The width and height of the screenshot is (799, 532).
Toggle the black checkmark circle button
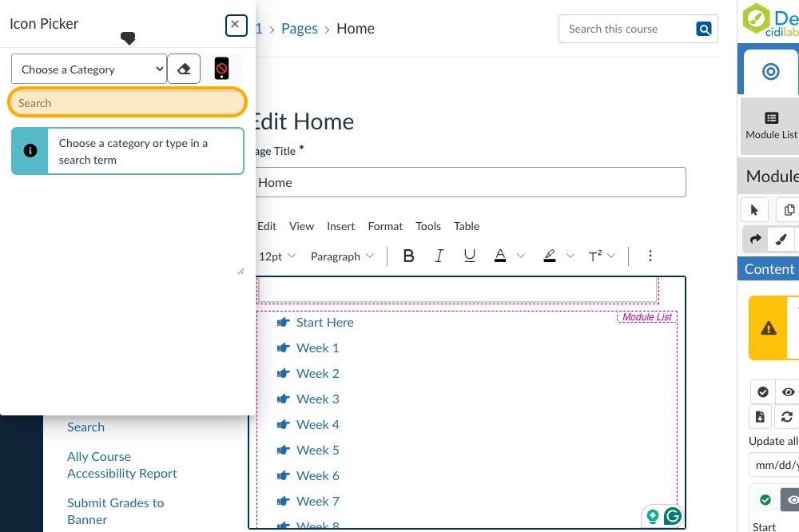click(x=763, y=392)
